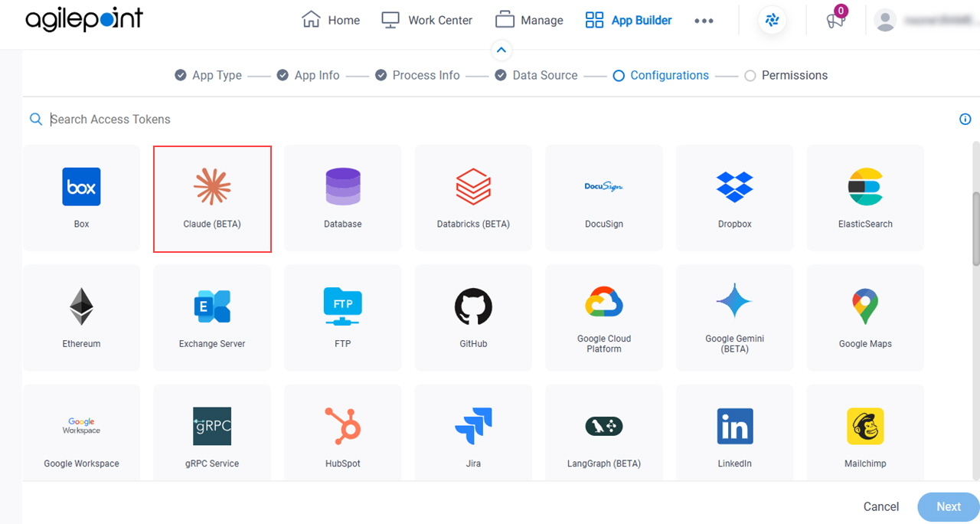This screenshot has height=524, width=980.
Task: Select the Mailchimp tile
Action: (865, 433)
